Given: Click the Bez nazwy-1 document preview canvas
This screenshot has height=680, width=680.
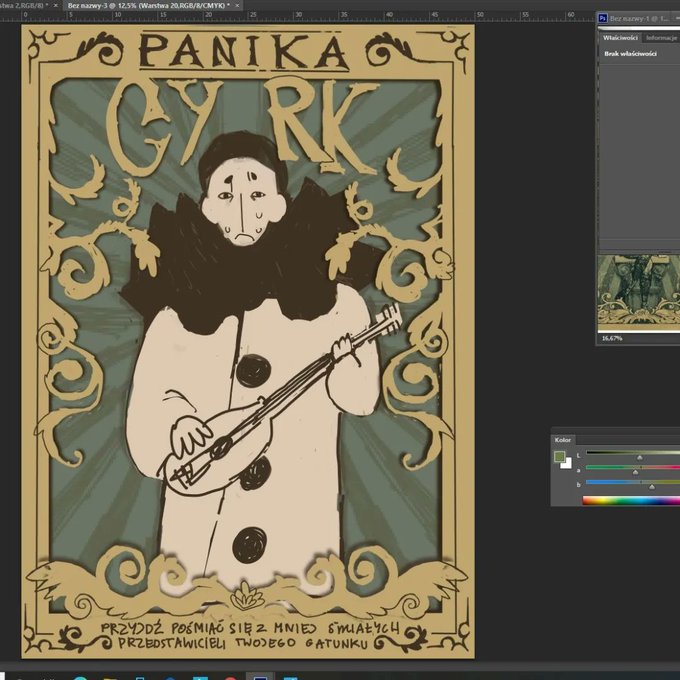Looking at the screenshot, I should pyautogui.click(x=638, y=293).
